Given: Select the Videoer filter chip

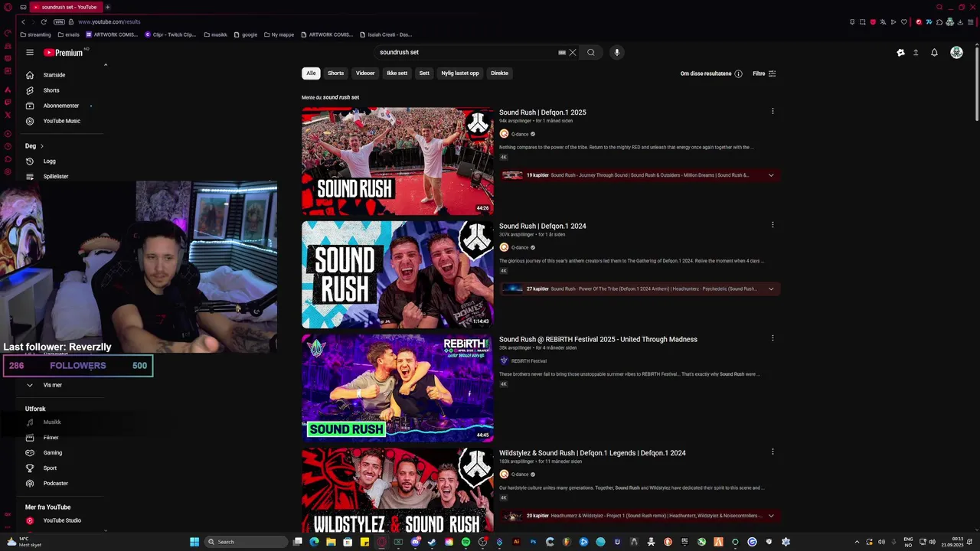Looking at the screenshot, I should coord(365,73).
